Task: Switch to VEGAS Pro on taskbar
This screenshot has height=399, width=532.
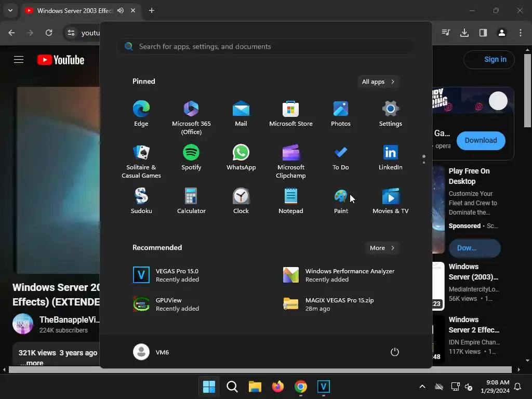Action: point(324,387)
